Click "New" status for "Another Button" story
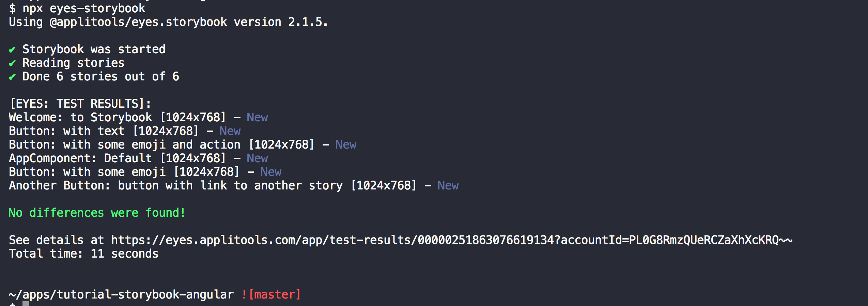The image size is (868, 306). 448,186
